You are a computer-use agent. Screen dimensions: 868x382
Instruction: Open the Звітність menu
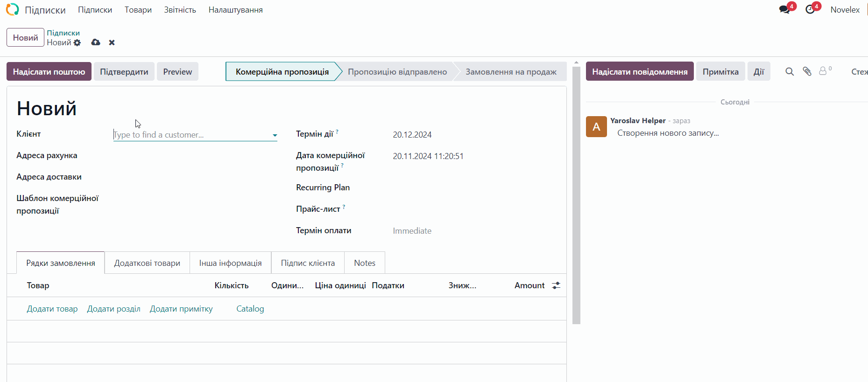click(180, 10)
